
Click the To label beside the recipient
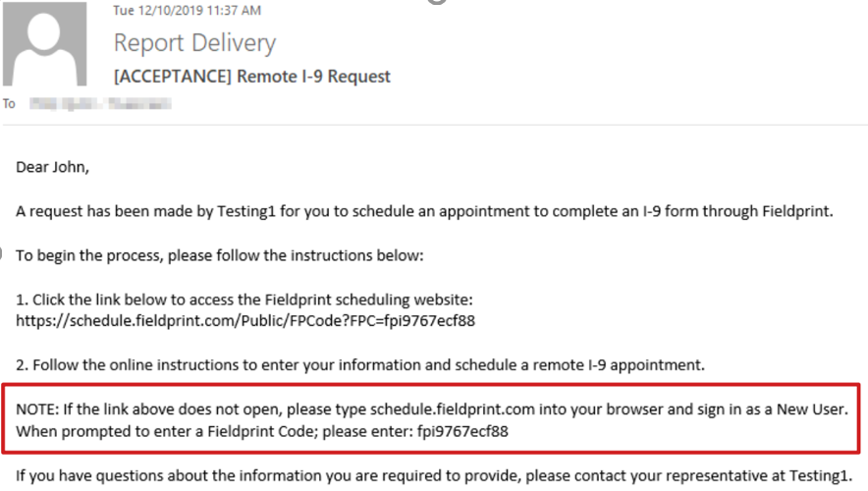tap(9, 103)
